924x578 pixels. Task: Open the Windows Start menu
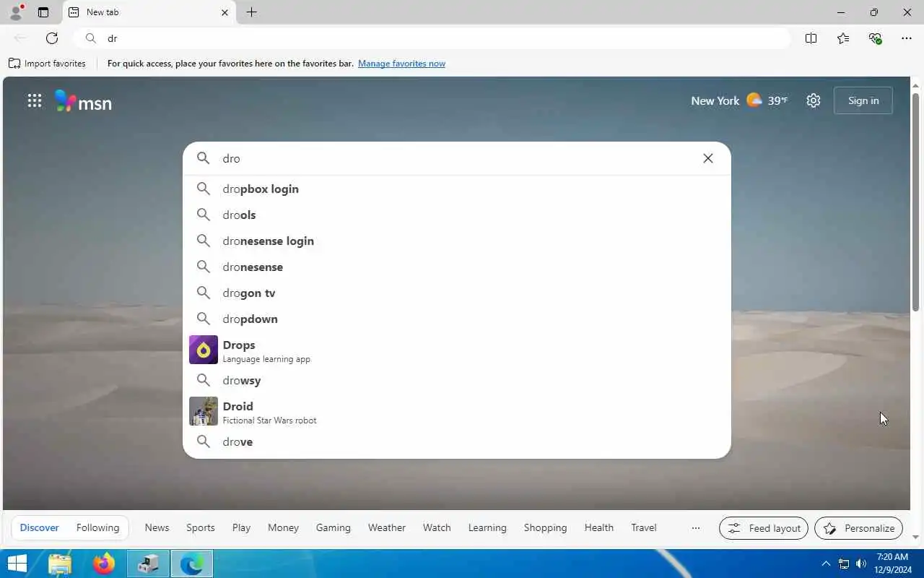tap(17, 564)
